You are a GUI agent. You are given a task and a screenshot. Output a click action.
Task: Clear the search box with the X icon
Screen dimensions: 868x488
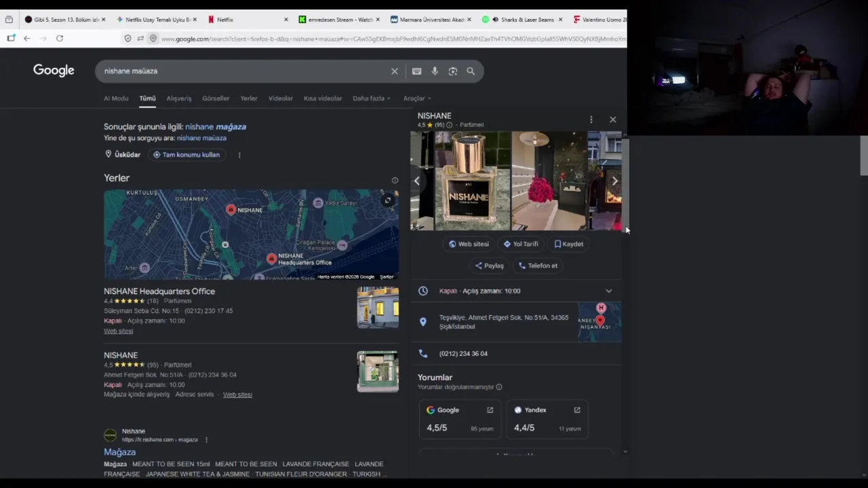click(394, 71)
